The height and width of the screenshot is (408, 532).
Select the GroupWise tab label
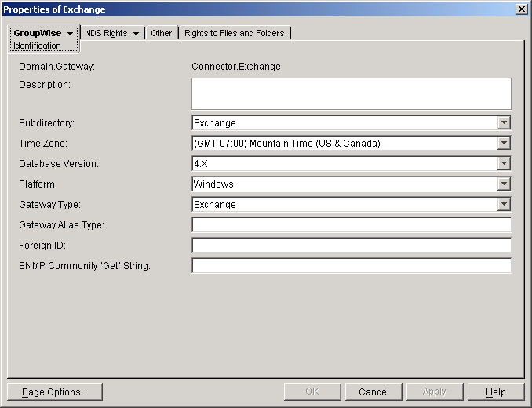pyautogui.click(x=38, y=33)
